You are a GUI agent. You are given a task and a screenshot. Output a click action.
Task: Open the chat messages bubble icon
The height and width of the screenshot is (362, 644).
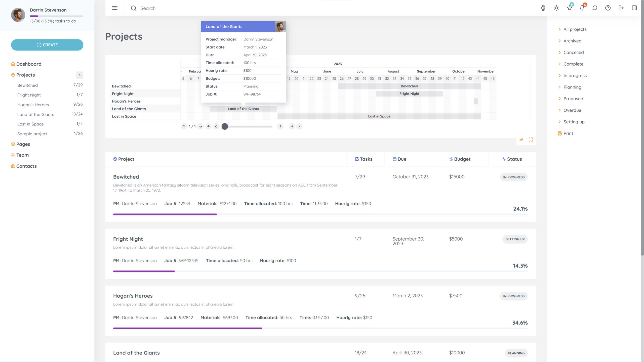[x=595, y=8]
